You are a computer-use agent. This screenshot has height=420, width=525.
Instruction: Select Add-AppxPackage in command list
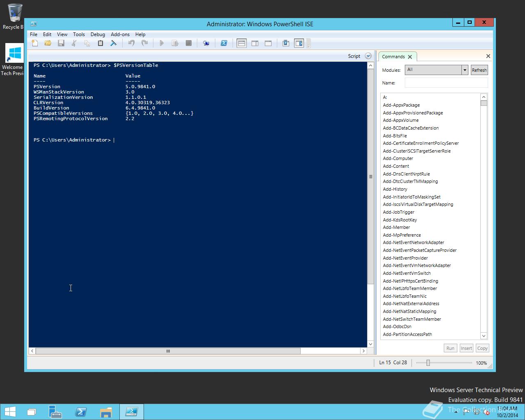coord(401,105)
